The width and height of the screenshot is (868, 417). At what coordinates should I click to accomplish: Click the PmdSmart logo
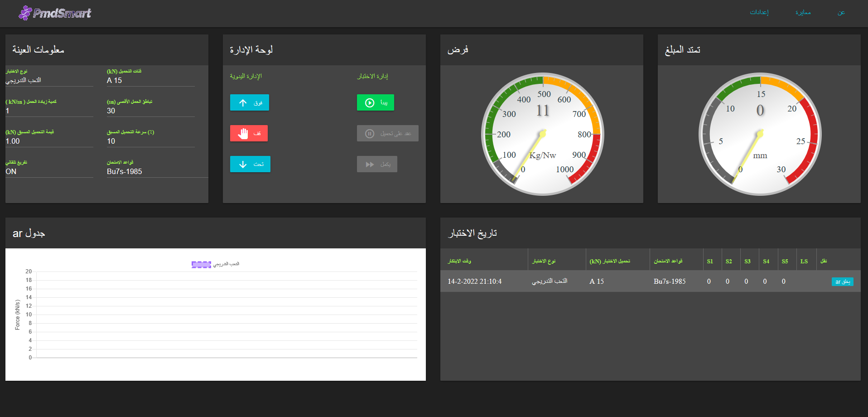[55, 13]
